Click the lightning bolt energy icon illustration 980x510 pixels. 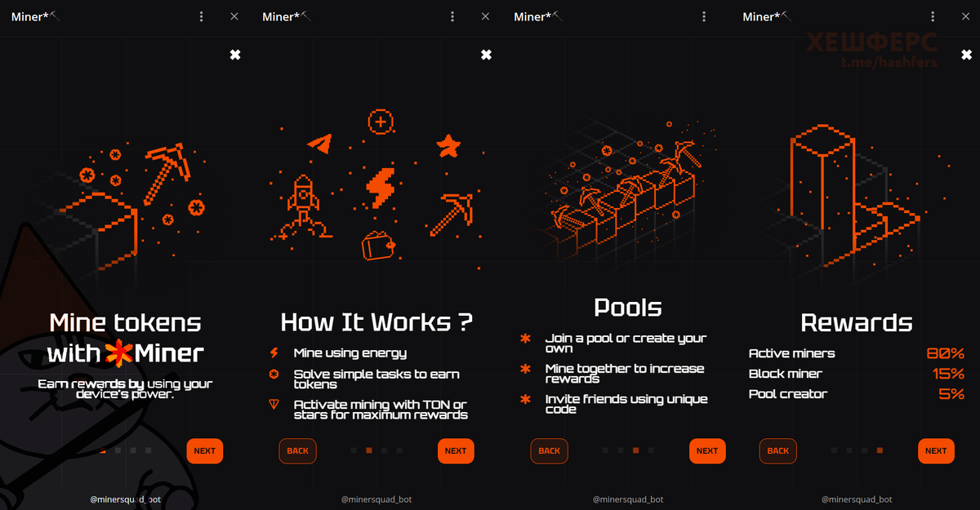coord(380,188)
